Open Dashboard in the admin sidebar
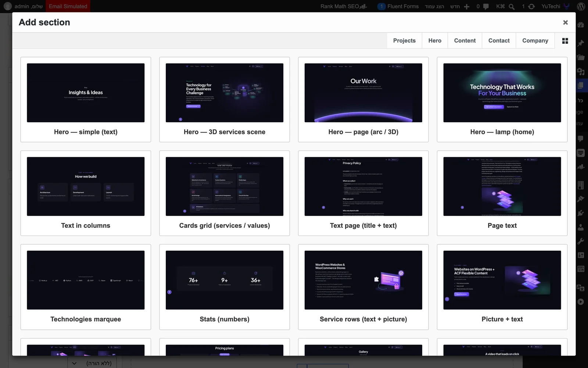The height and width of the screenshot is (368, 588). [581, 25]
